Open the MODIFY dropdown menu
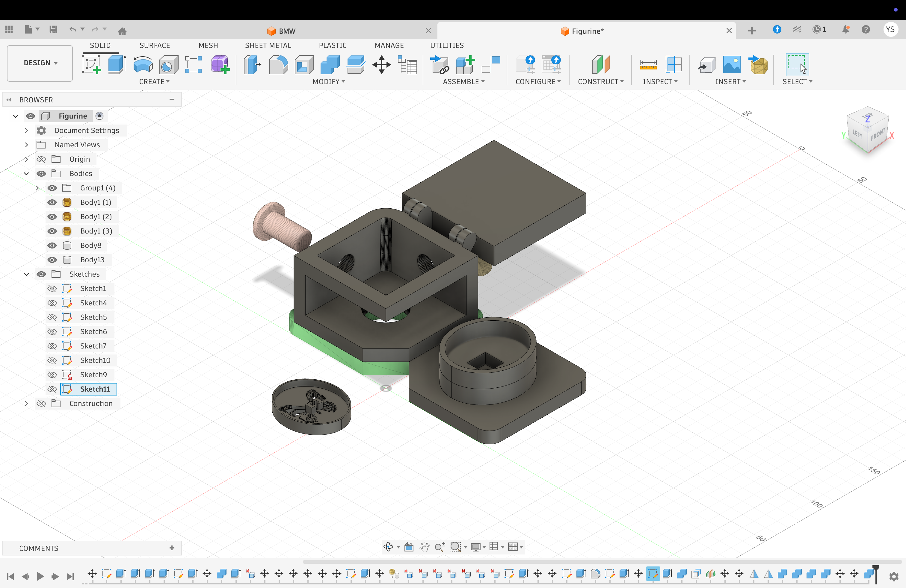 [329, 82]
